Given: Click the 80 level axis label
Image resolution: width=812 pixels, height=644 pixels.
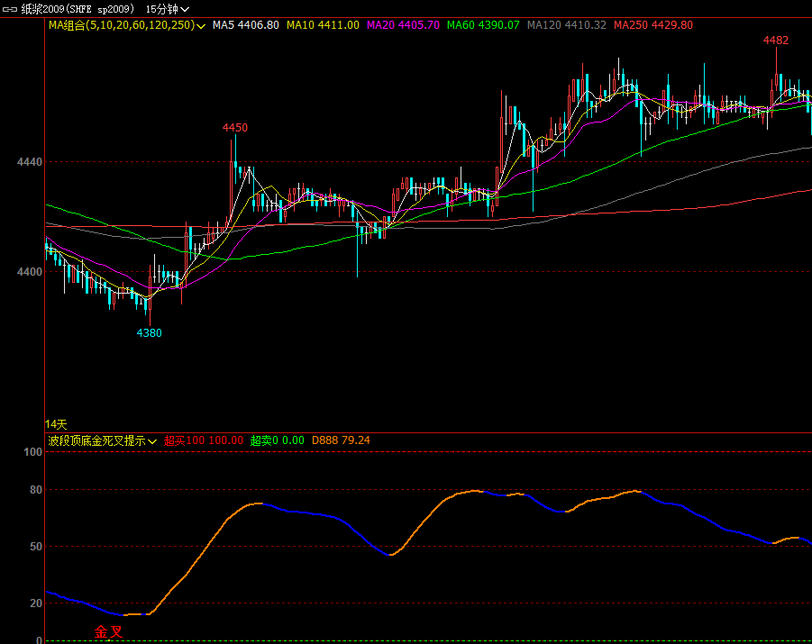Looking at the screenshot, I should point(36,490).
